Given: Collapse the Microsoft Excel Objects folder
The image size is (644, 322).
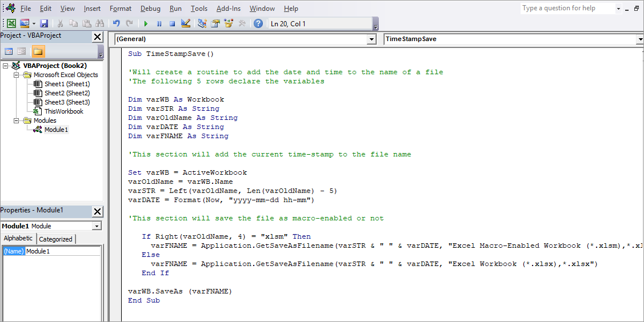Looking at the screenshot, I should pos(16,75).
